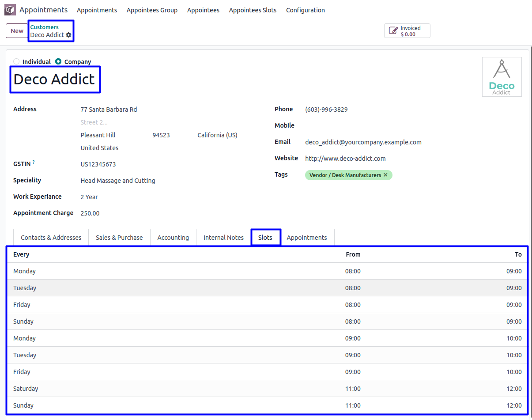
Task: Click the GSTIN help question mark
Action: pyautogui.click(x=34, y=163)
